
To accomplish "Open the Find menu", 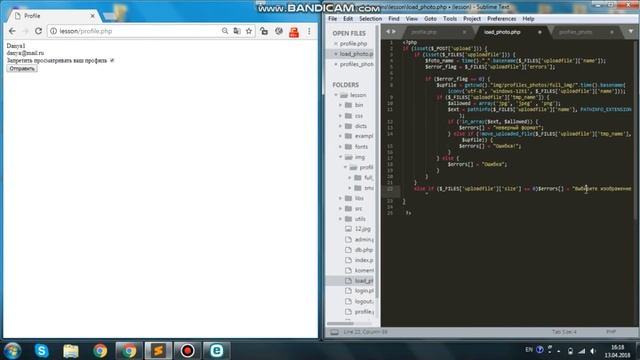I will [x=394, y=19].
